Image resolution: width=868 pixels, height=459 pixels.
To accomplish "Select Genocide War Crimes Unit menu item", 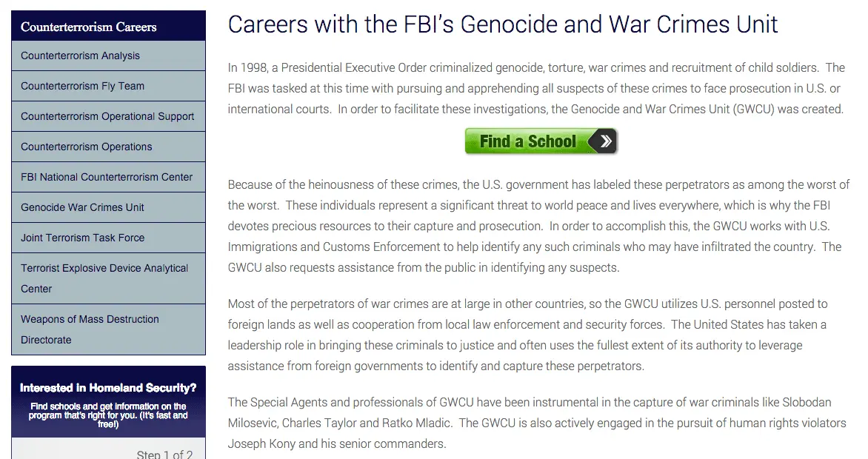I will [82, 207].
